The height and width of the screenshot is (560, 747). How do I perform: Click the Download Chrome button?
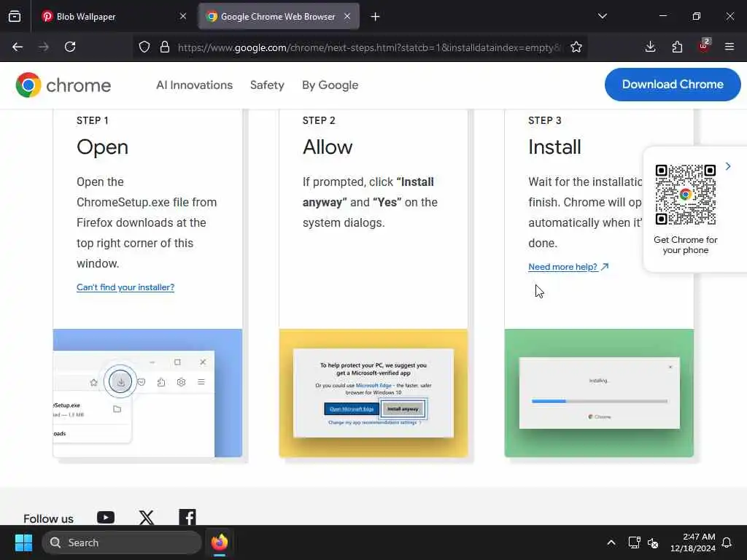[x=673, y=85]
